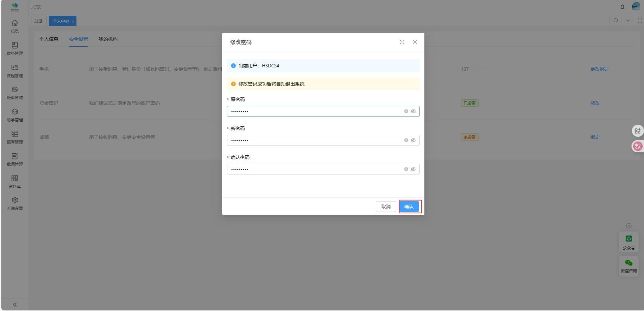Viewport: 644px width, 311px height.
Task: Go to 班级管理 in the sidebar
Action: pos(15,93)
